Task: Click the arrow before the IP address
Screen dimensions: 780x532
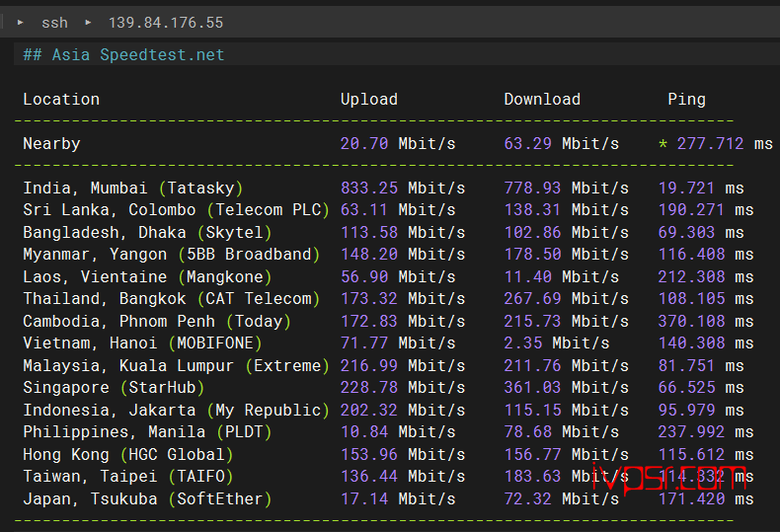Action: pyautogui.click(x=88, y=23)
